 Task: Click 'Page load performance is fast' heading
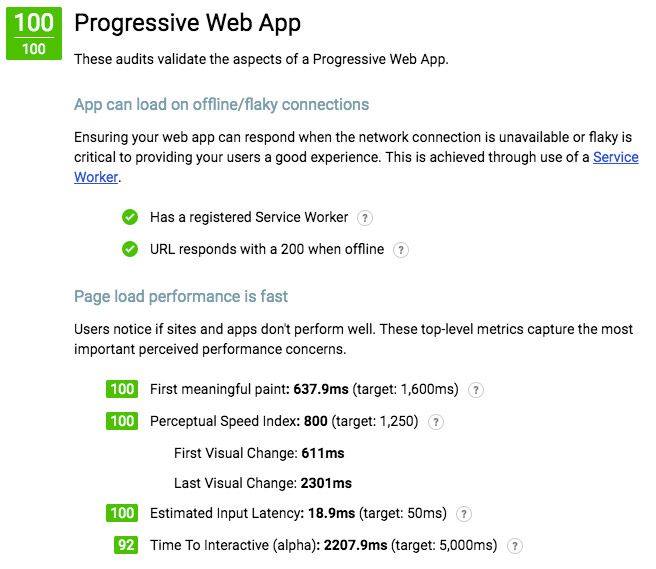[181, 297]
